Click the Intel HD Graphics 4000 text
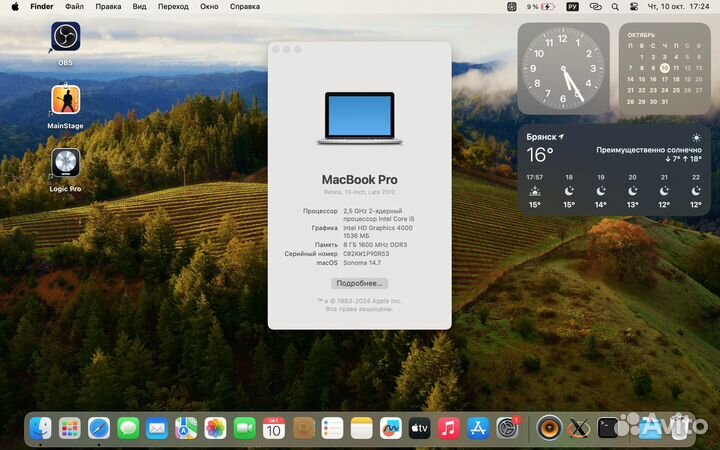 tap(378, 228)
